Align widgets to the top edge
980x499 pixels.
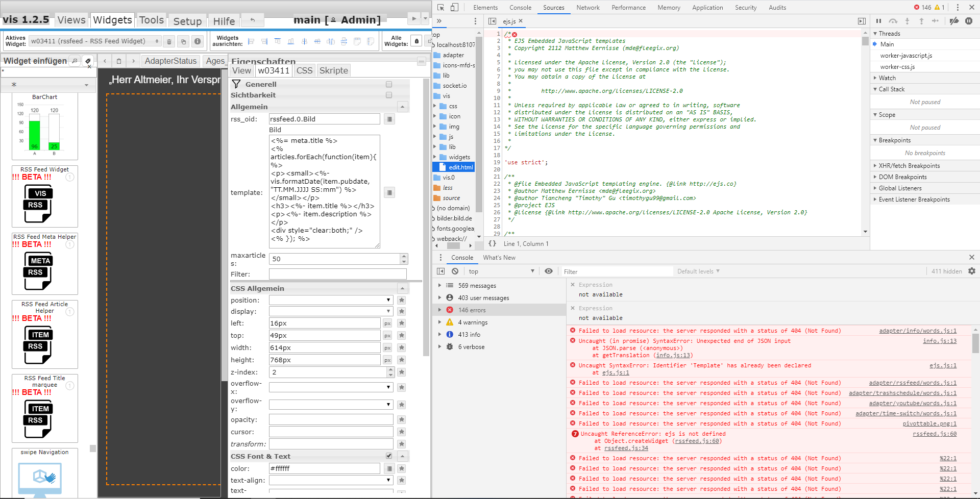coord(278,41)
